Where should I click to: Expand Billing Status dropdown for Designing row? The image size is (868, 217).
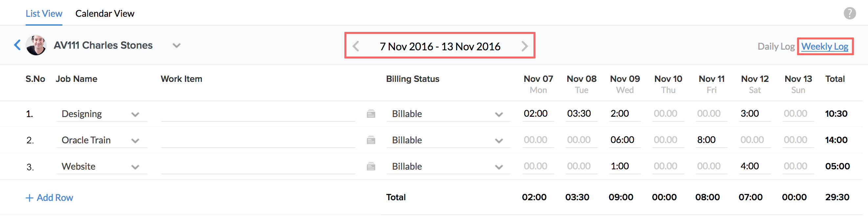click(499, 114)
